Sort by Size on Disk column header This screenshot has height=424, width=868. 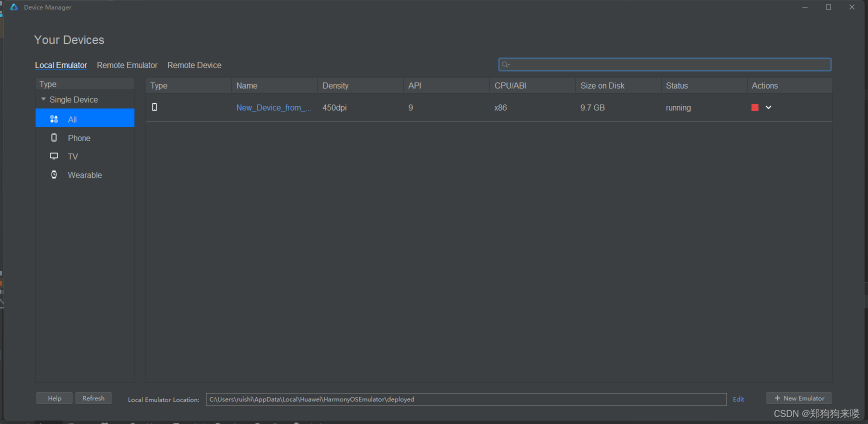(618, 85)
